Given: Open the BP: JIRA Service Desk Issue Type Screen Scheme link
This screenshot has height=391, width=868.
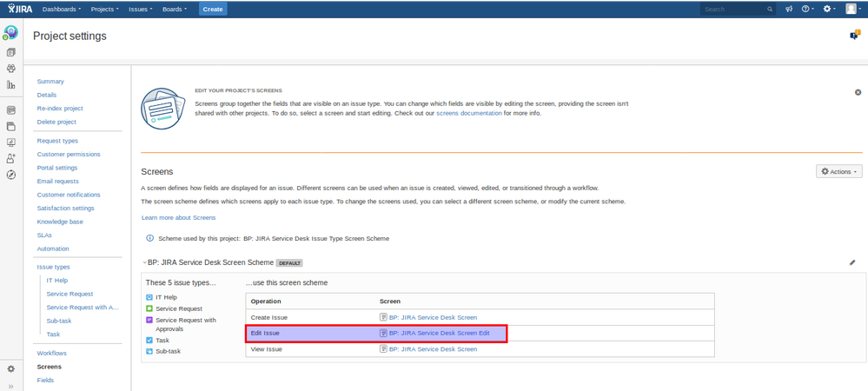Looking at the screenshot, I should [316, 239].
